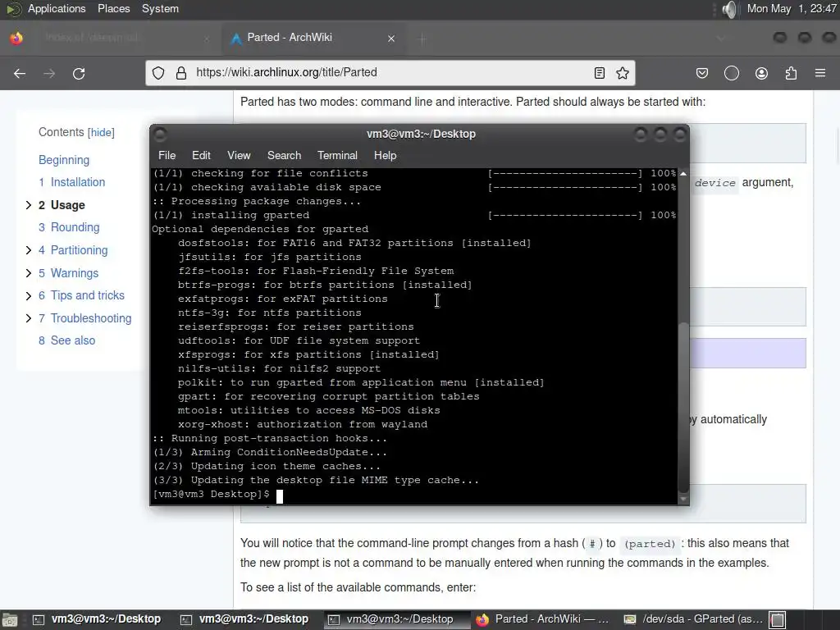The image size is (840, 630).
Task: Open the Places menu
Action: 113,8
